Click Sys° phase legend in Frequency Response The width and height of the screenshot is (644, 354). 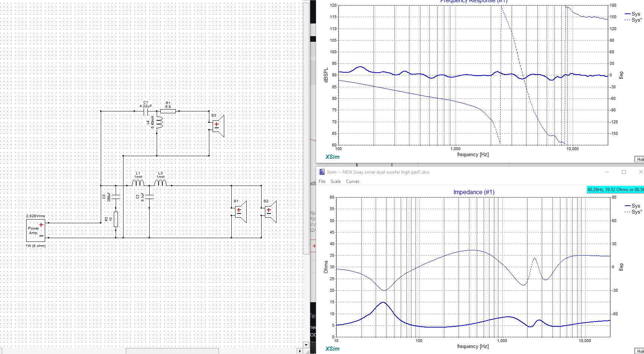click(x=633, y=20)
